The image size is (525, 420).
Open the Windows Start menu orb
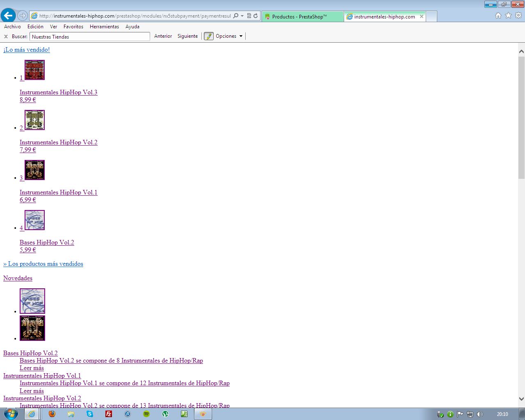(x=11, y=414)
